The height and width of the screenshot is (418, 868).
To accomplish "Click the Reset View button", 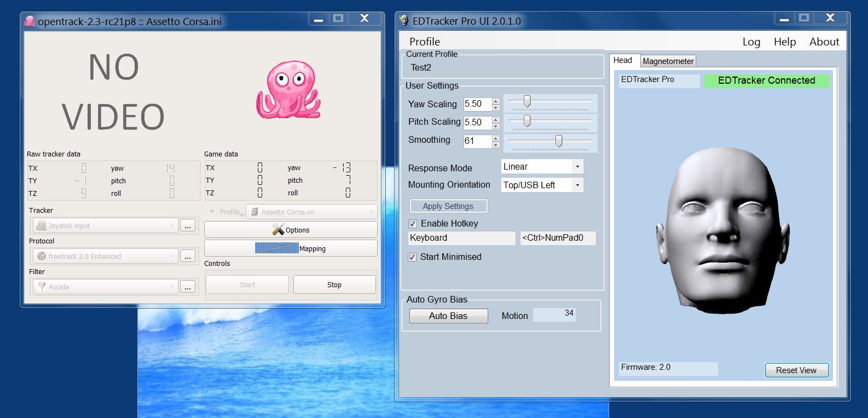I will click(796, 370).
